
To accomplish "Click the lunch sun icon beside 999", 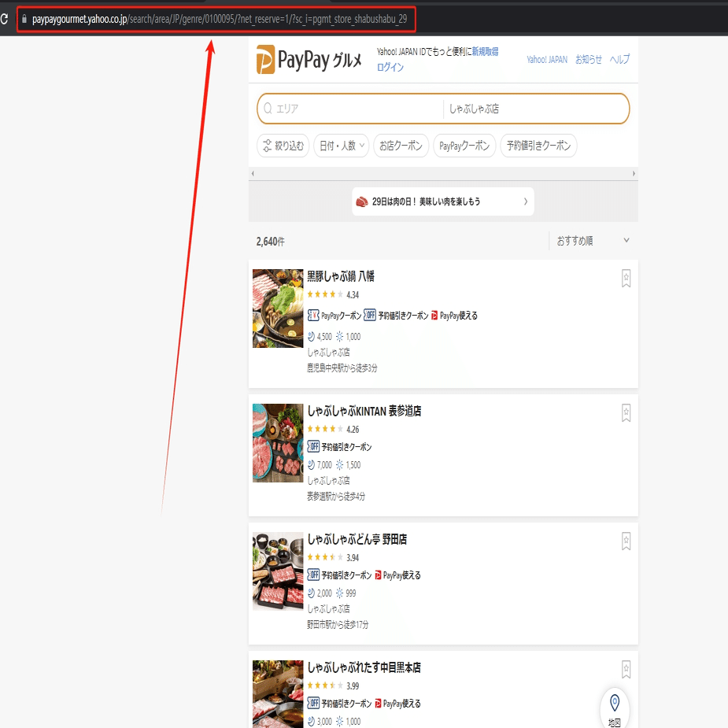I will point(340,593).
